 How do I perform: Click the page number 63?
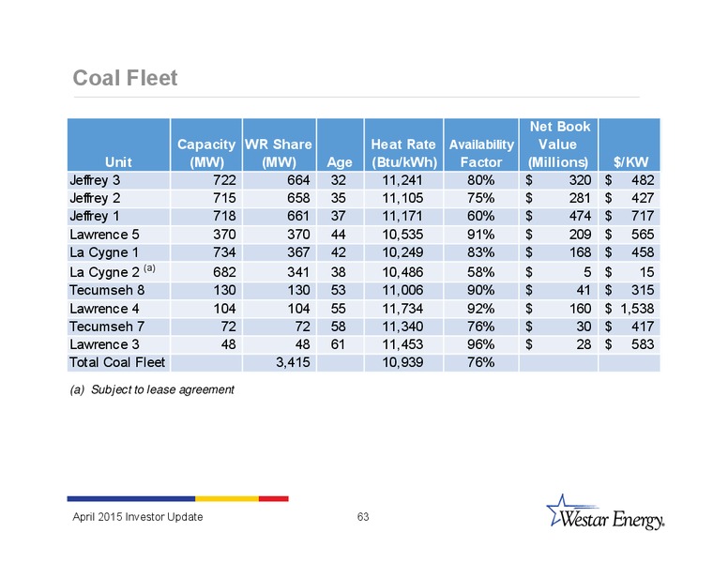(x=363, y=517)
